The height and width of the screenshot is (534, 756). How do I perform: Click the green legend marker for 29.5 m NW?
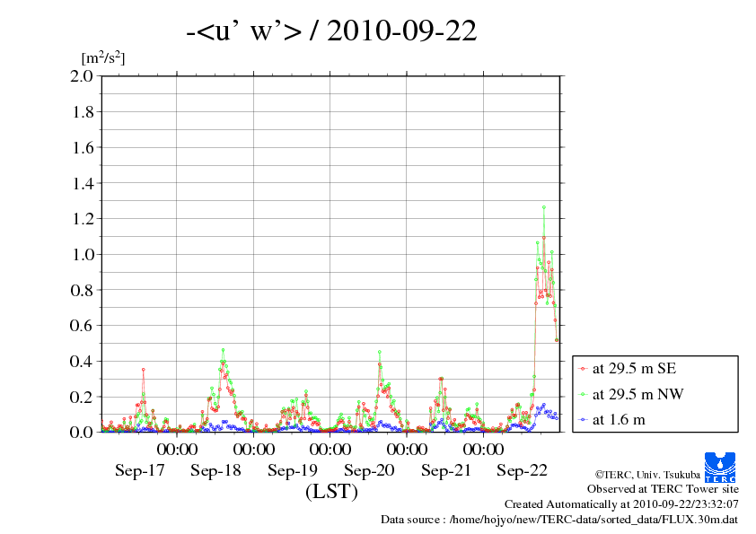tap(583, 395)
